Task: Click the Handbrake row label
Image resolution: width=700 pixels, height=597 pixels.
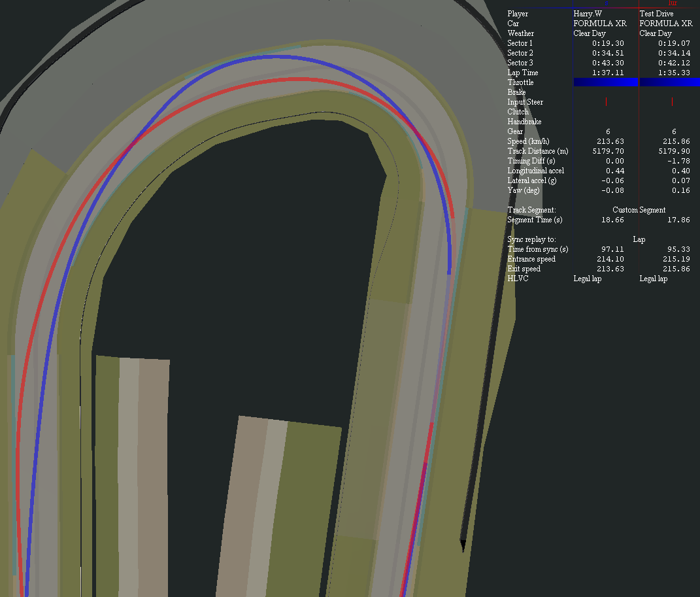Action: pyautogui.click(x=525, y=122)
